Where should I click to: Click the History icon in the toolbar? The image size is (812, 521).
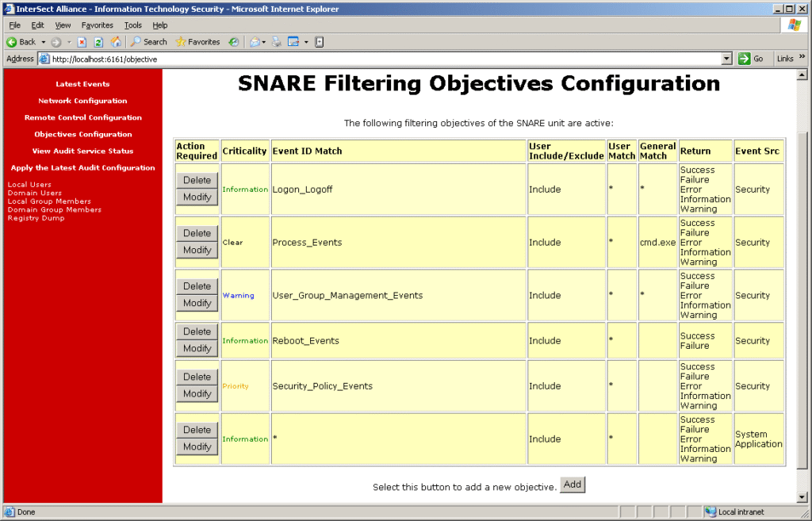pyautogui.click(x=234, y=42)
